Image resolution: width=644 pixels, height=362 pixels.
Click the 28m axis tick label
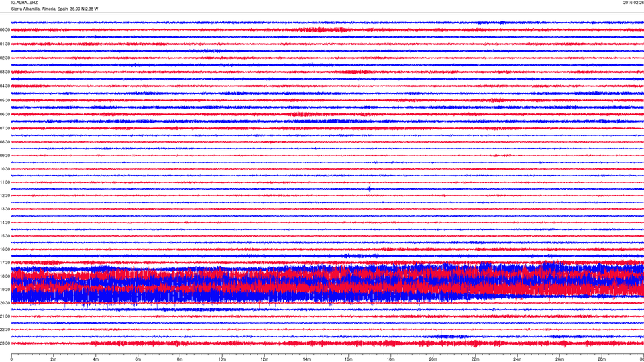pyautogui.click(x=602, y=359)
